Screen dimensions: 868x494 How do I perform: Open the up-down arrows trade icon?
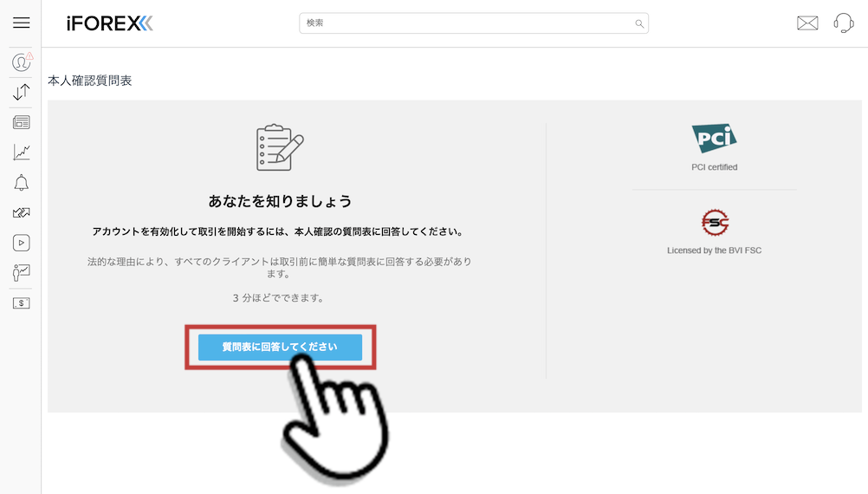(x=21, y=92)
